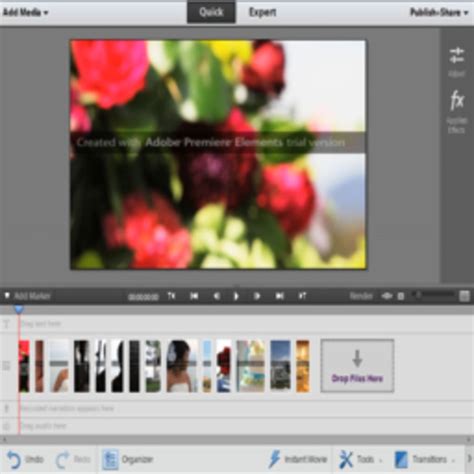474x474 pixels.
Task: Click the Render button
Action: pyautogui.click(x=361, y=296)
